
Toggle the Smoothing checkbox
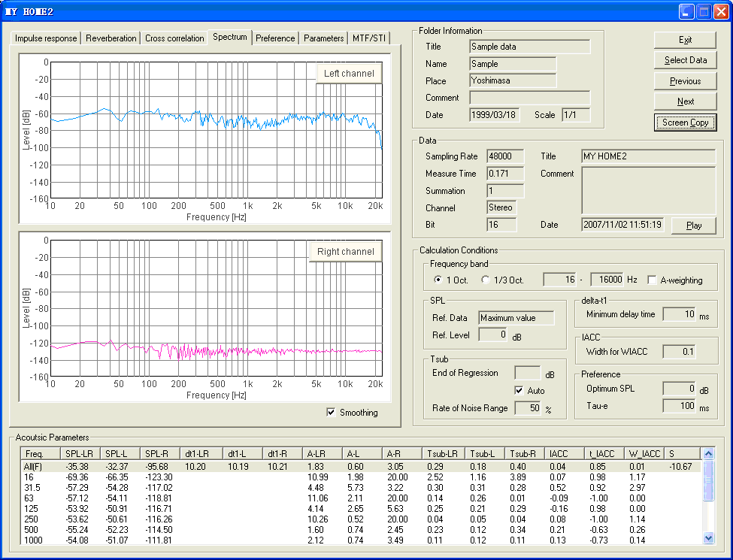[331, 412]
